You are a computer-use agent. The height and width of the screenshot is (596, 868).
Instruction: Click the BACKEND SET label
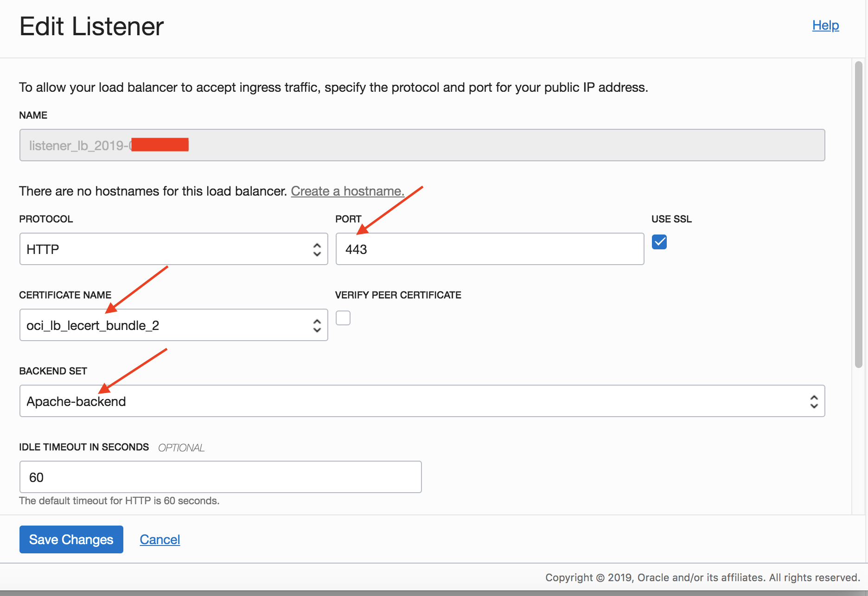point(53,371)
